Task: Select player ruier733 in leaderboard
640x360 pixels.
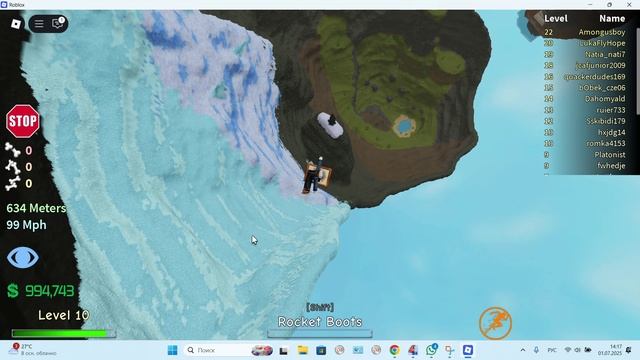Action: 611,110
